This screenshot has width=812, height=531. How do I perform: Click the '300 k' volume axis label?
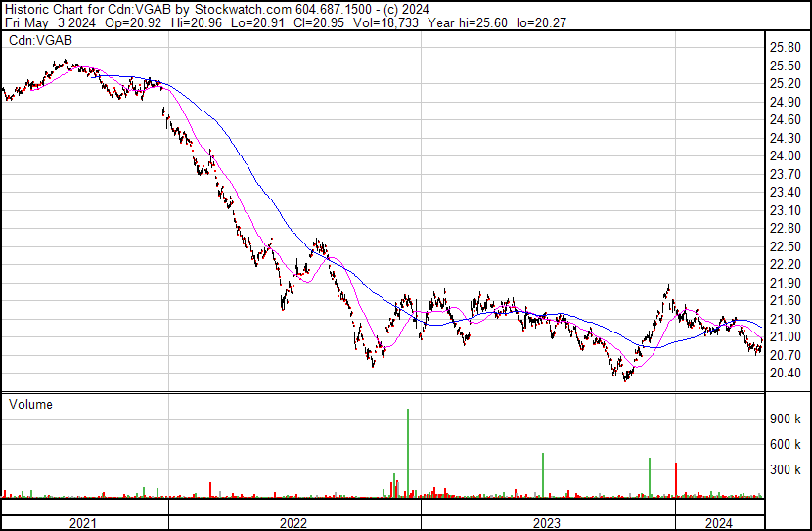(x=785, y=469)
